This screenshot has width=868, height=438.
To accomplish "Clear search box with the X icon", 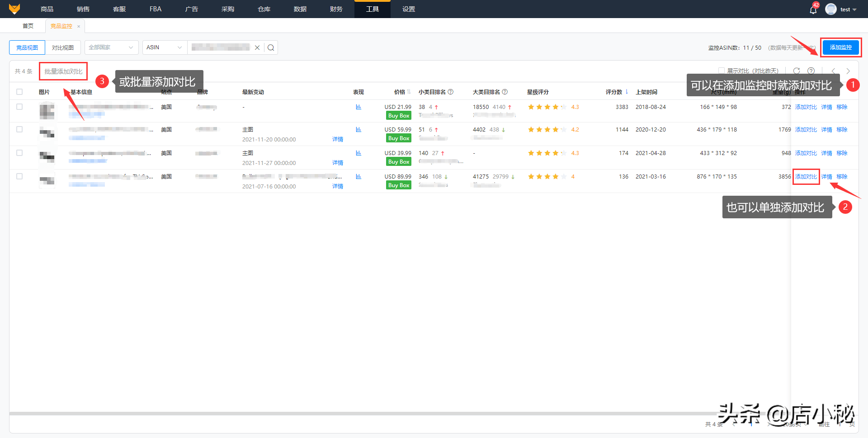I will click(257, 47).
